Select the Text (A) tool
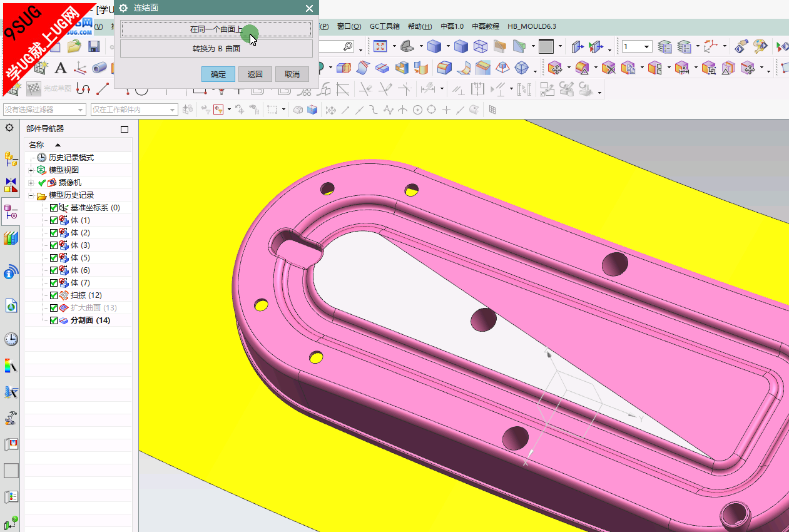789x532 pixels. pyautogui.click(x=61, y=68)
